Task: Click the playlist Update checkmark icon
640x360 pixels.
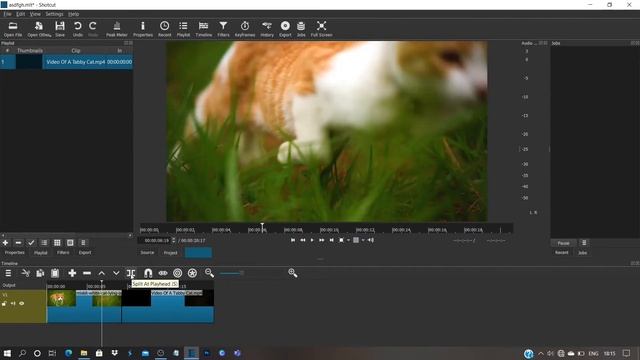Action: pyautogui.click(x=31, y=243)
